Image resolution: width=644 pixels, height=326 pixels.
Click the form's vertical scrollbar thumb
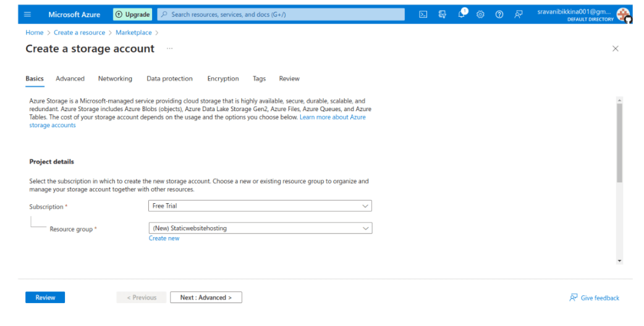(619, 143)
